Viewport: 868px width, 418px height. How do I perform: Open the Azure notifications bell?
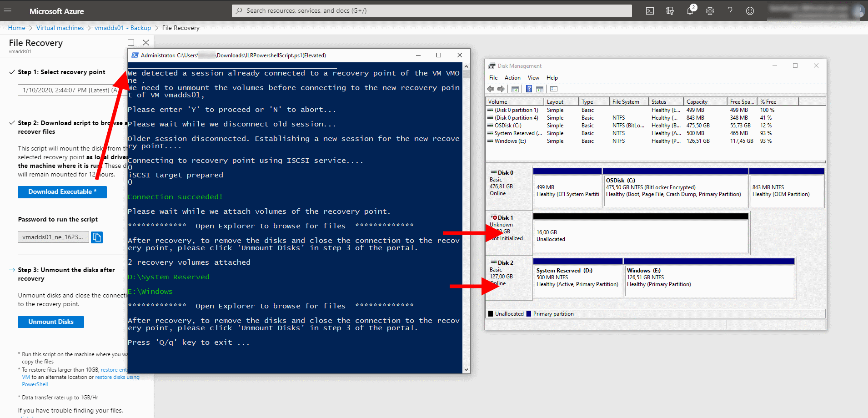(x=690, y=11)
